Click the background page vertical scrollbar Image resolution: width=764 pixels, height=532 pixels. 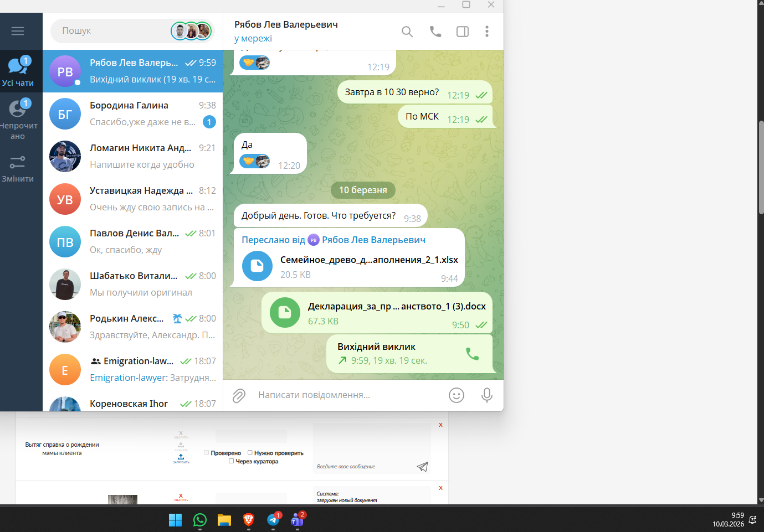tap(761, 166)
